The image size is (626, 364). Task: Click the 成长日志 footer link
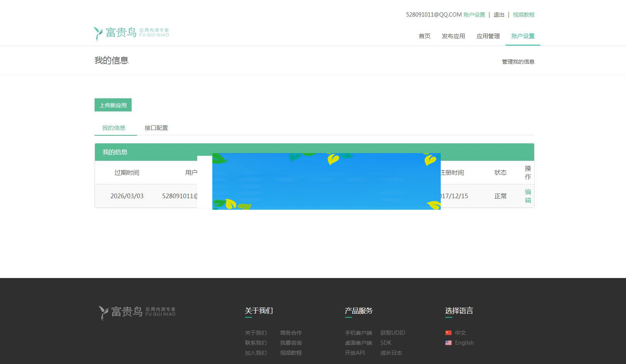pos(391,352)
